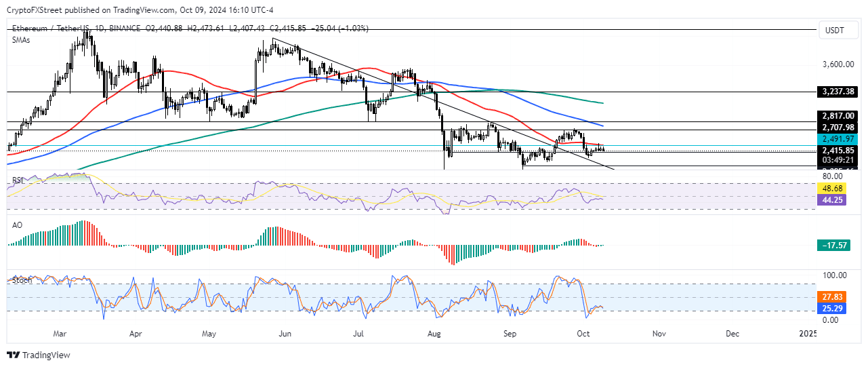Screen dimensions: 868x367
Task: Click the 3,600.00 price axis label
Action: (837, 65)
